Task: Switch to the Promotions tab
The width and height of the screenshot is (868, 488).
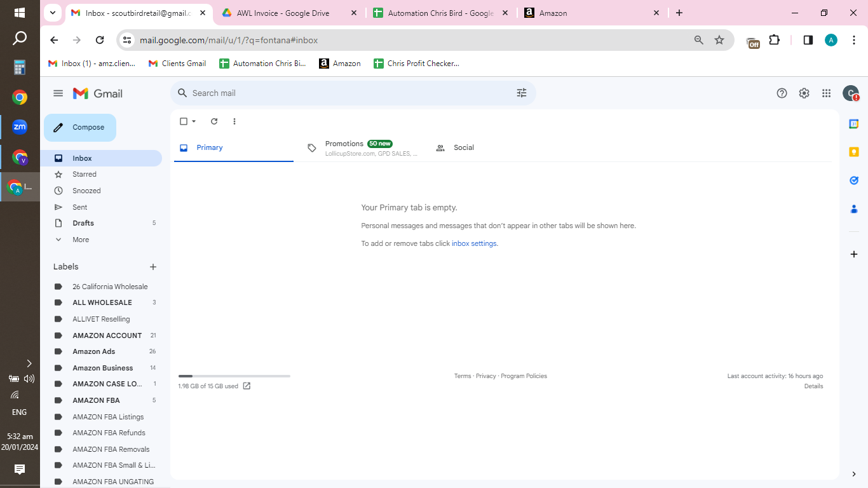Action: pyautogui.click(x=362, y=147)
